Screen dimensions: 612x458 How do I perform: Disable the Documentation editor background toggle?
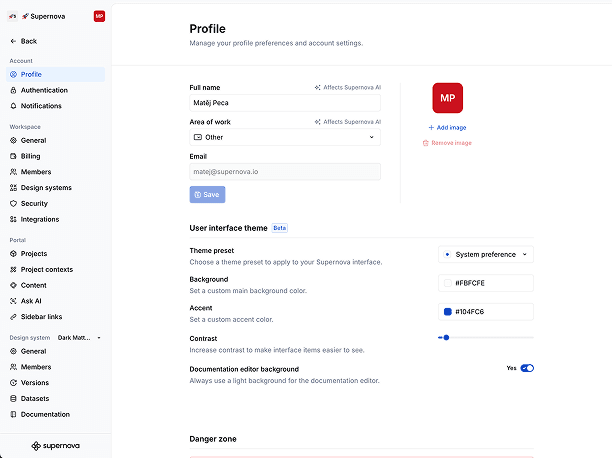click(x=527, y=368)
